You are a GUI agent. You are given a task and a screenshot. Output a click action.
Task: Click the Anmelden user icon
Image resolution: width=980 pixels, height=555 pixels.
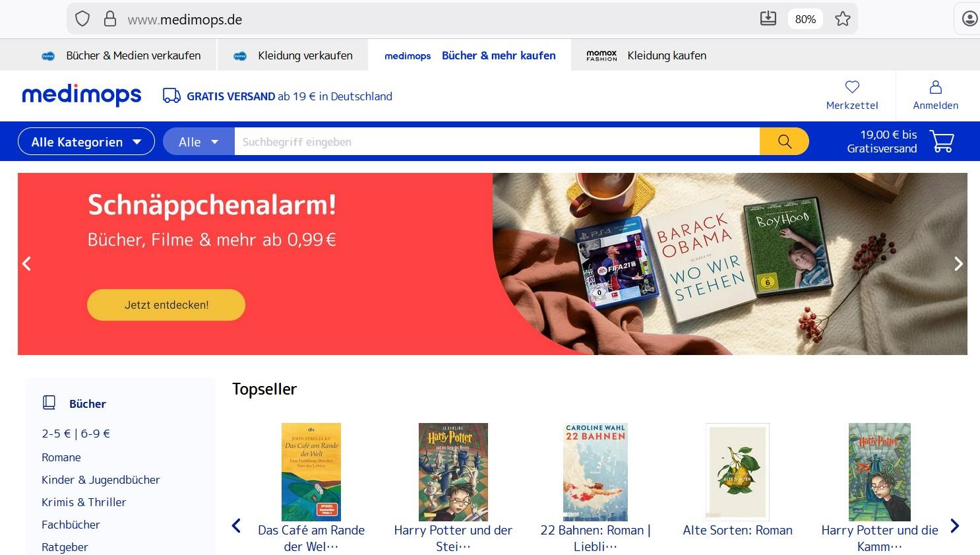coord(935,87)
